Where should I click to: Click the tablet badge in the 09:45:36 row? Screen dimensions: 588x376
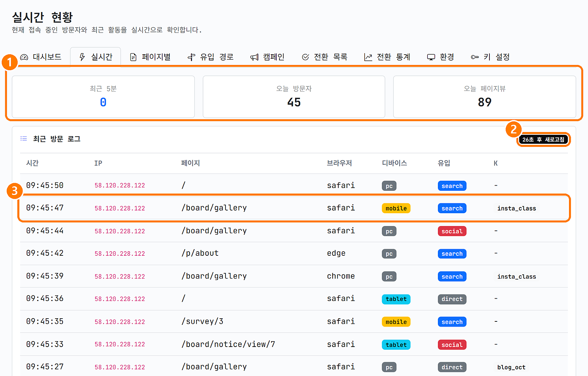click(x=396, y=299)
